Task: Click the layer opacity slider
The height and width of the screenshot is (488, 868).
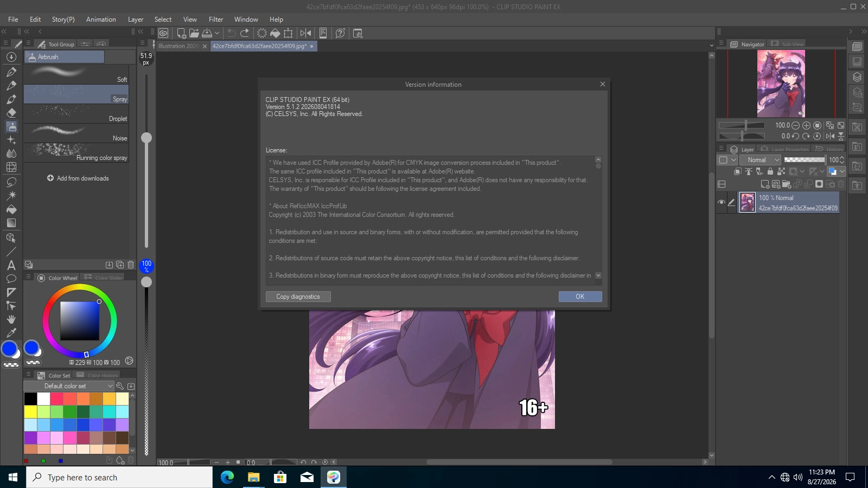Action: (805, 160)
